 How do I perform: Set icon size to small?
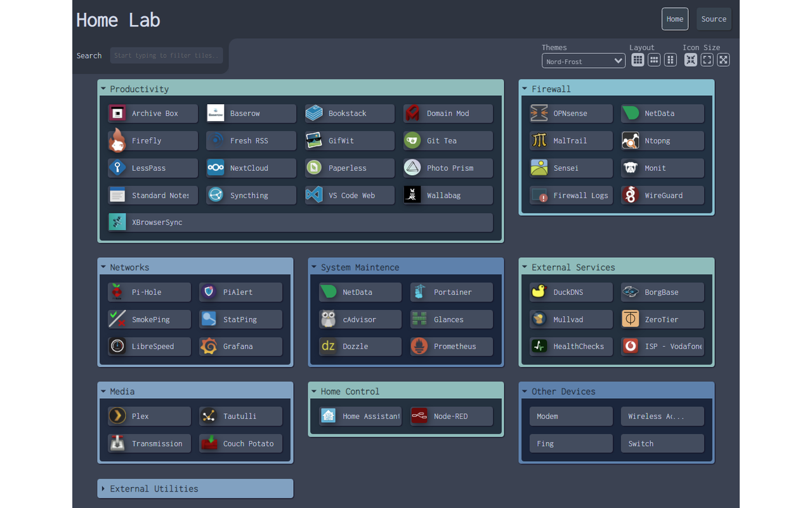[x=691, y=60]
